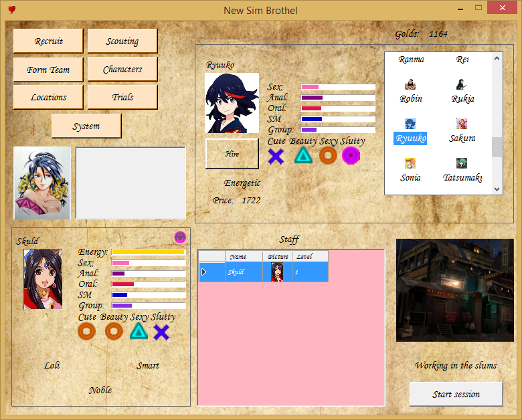The width and height of the screenshot is (522, 420).
Task: Maximize the New Sim Brothel window
Action: (x=478, y=8)
